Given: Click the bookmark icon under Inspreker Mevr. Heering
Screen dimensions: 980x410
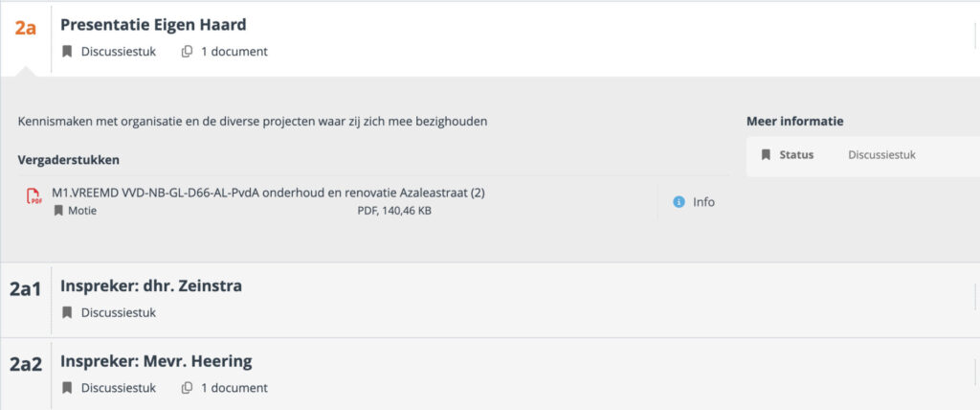Looking at the screenshot, I should click(67, 388).
